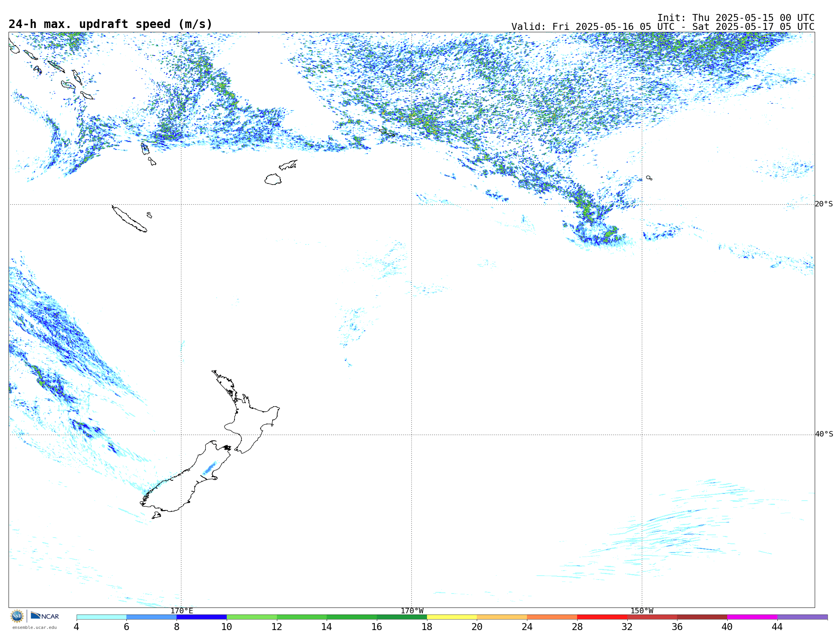The height and width of the screenshot is (632, 840).
Task: Click the colorbar tick label 10
Action: pos(227,627)
